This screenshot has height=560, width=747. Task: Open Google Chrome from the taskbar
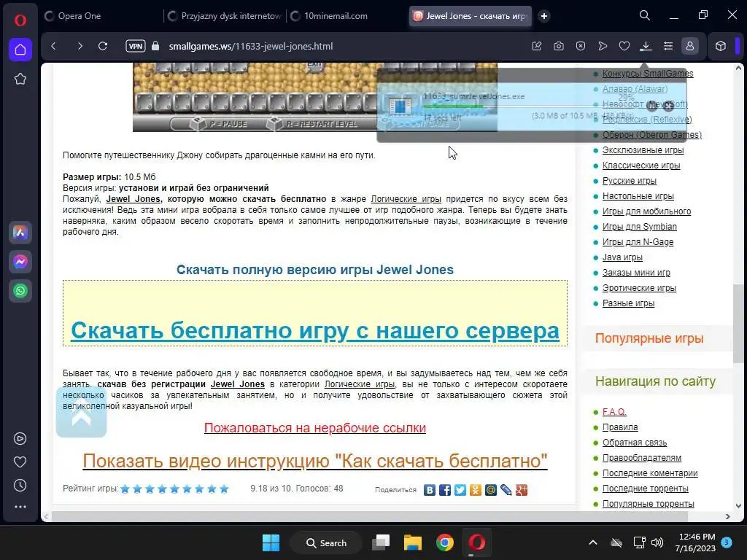point(444,542)
